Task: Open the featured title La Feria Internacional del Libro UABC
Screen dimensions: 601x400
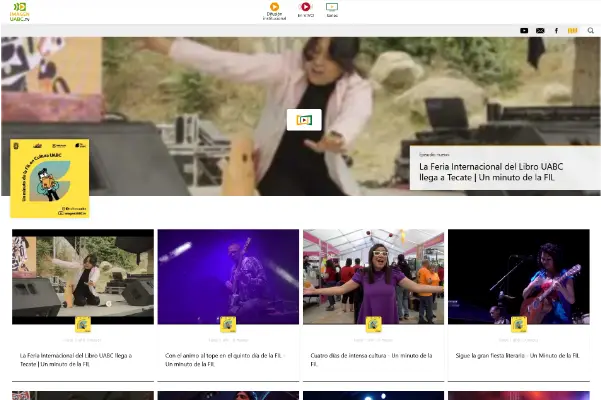Action: click(491, 172)
